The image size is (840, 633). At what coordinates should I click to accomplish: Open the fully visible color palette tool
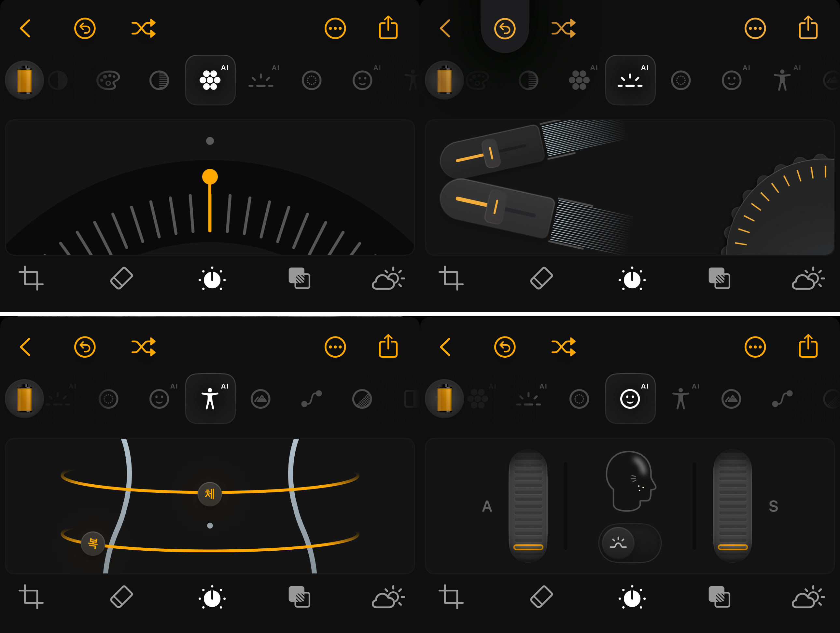pyautogui.click(x=108, y=80)
